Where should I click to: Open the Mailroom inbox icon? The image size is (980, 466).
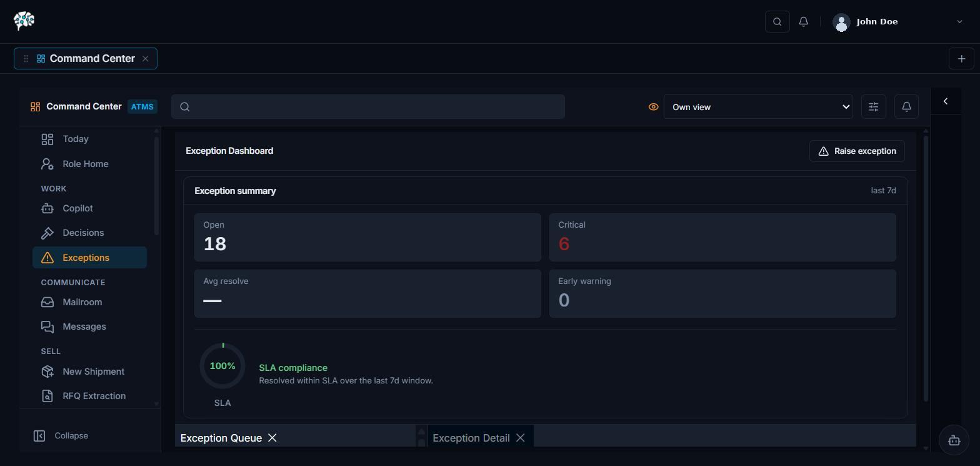47,302
